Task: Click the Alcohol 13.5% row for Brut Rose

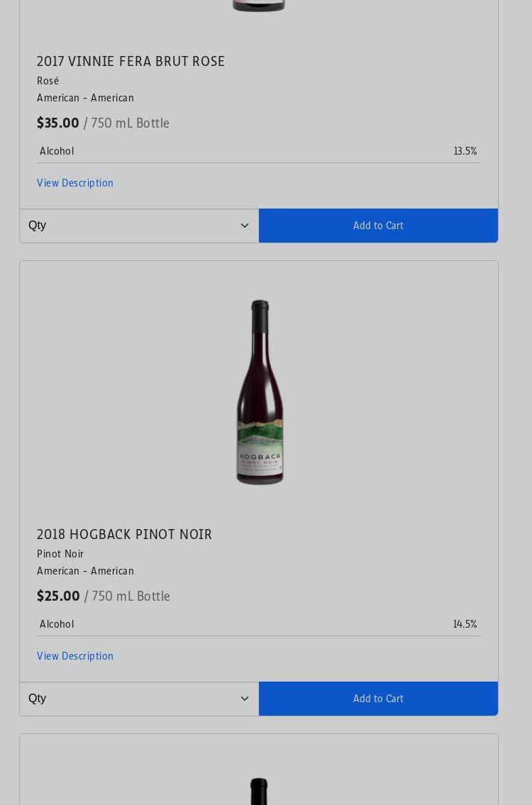Action: (x=259, y=151)
